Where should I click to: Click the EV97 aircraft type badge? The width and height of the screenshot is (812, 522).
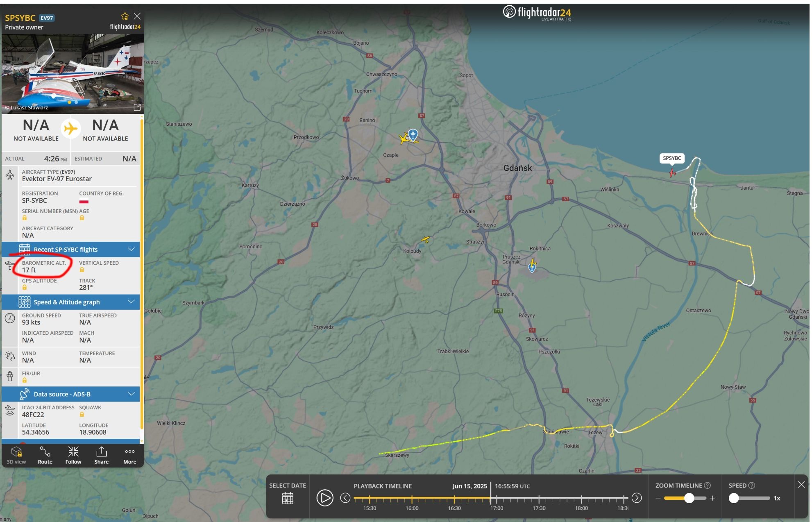pos(47,18)
